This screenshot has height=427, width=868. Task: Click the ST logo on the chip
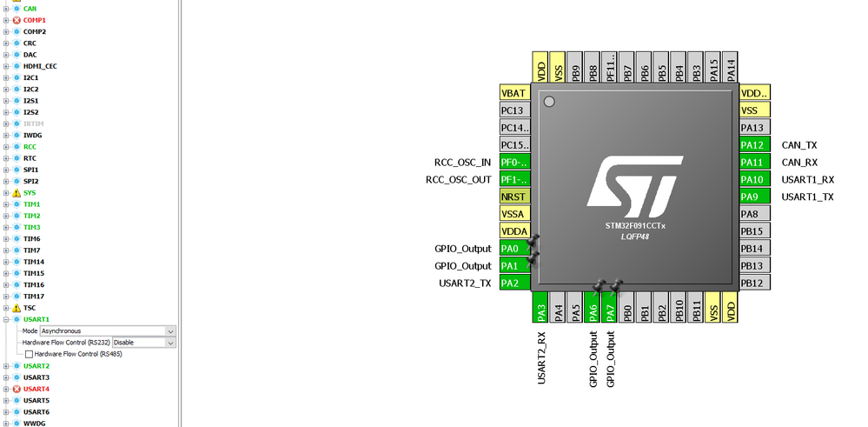click(x=635, y=187)
